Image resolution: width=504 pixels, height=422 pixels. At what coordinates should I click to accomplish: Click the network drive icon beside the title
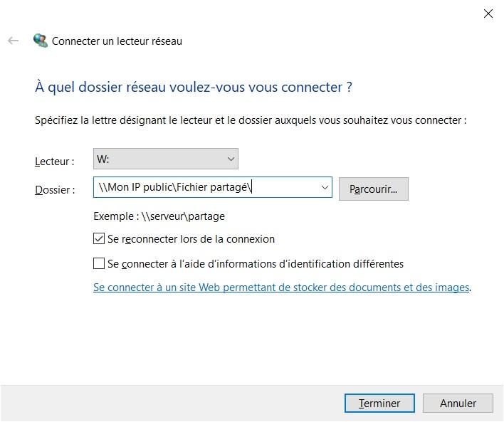pos(41,41)
